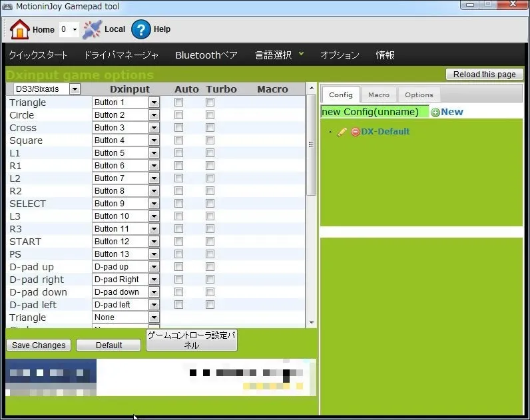This screenshot has width=530, height=420.
Task: Click the button list scrollbar up arrow
Action: 312,88
